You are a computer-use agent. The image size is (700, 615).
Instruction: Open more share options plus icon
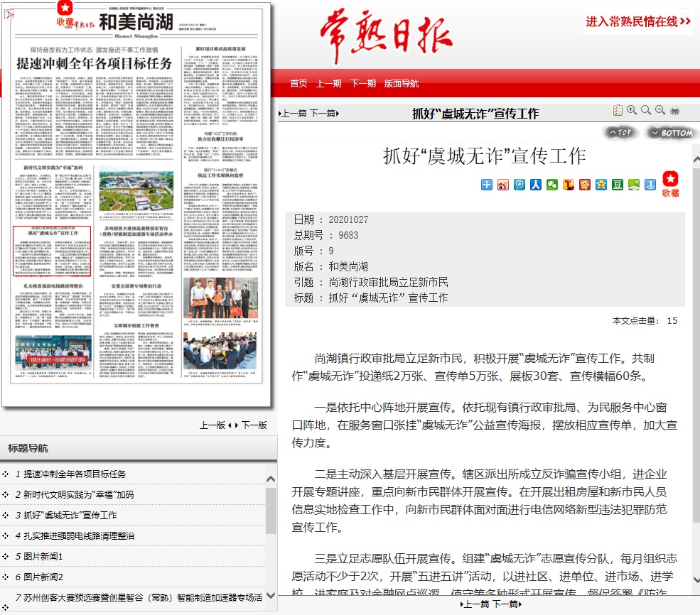487,185
